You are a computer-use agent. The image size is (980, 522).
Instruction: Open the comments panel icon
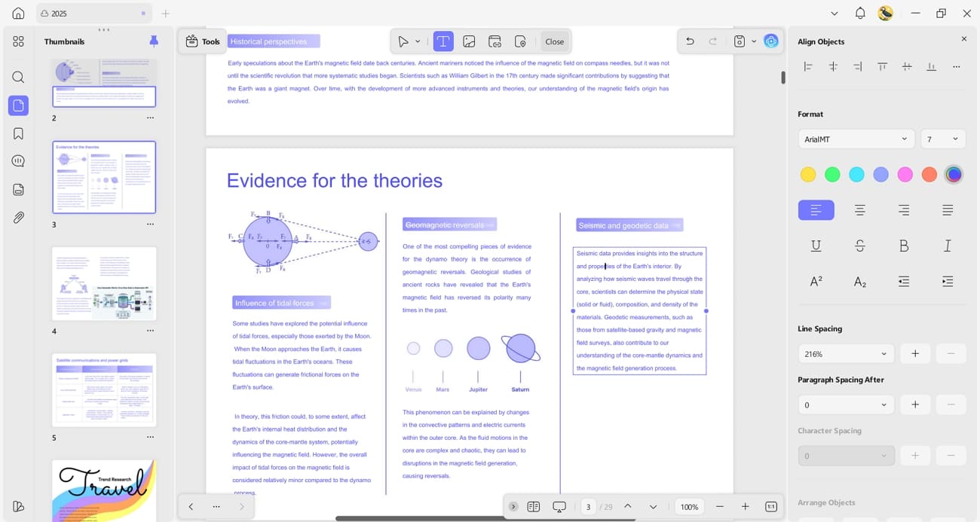point(18,160)
